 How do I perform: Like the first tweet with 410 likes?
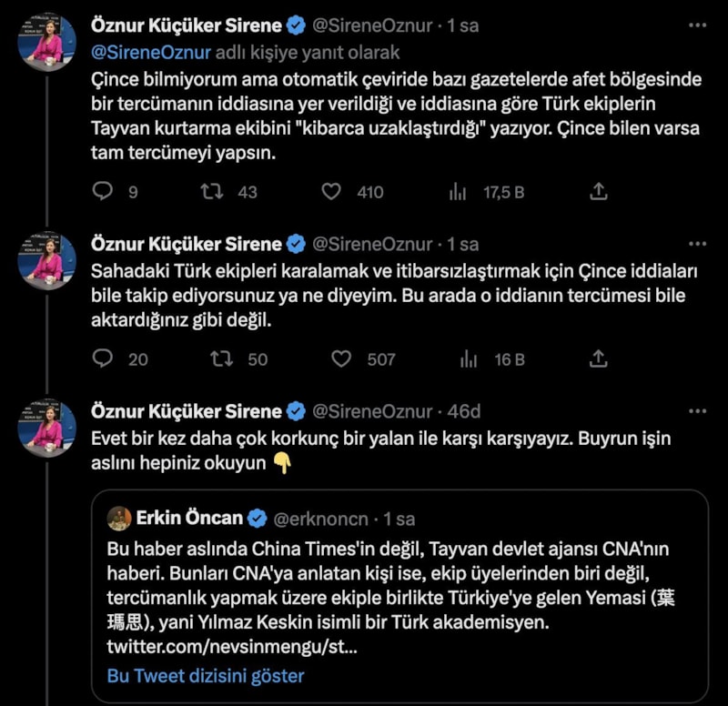(332, 191)
